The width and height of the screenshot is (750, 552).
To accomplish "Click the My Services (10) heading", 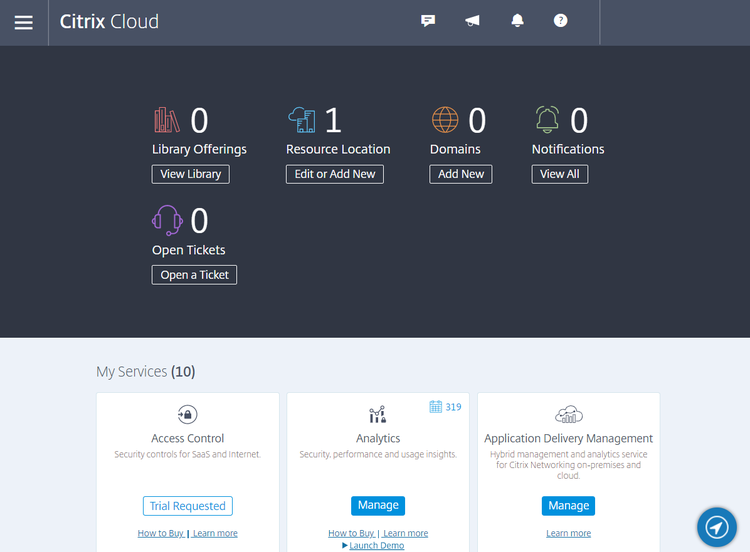I will [145, 372].
